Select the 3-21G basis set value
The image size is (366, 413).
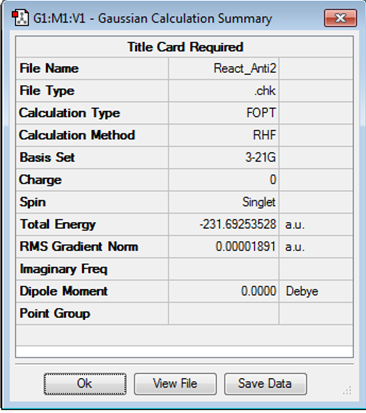(261, 157)
